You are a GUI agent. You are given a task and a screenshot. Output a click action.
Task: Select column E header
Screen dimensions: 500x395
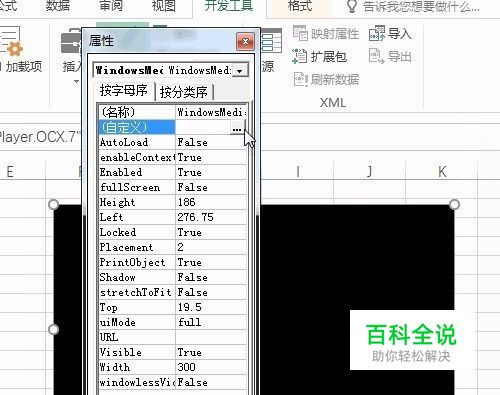tap(10, 172)
